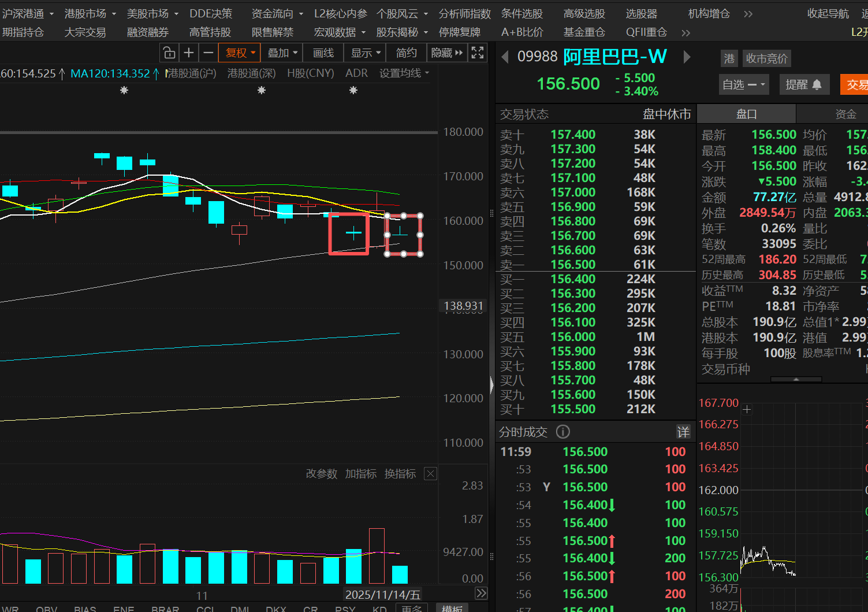Select CCI indicator tab
The width and height of the screenshot is (868, 612).
206,609
